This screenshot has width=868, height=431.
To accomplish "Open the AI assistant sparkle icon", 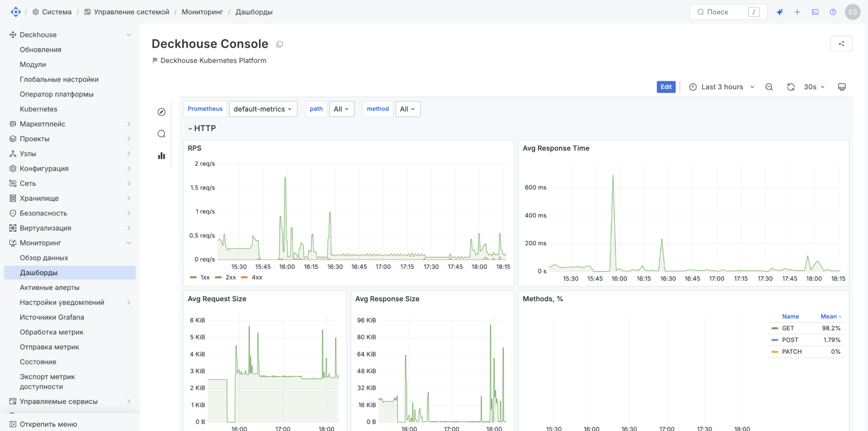I will pyautogui.click(x=780, y=12).
